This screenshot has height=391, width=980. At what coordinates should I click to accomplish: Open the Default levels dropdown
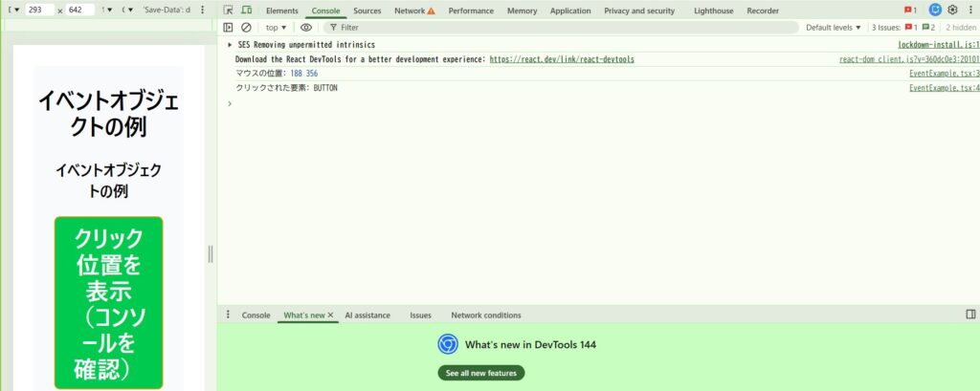click(x=834, y=28)
